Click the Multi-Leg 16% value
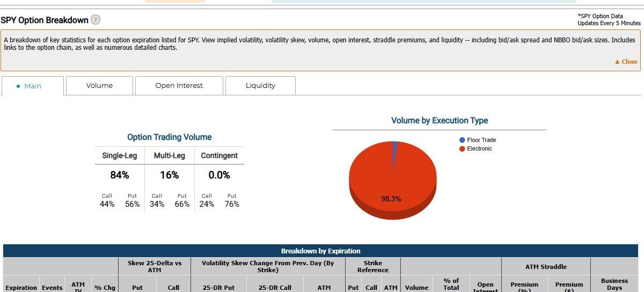The width and height of the screenshot is (644, 292). point(169,175)
